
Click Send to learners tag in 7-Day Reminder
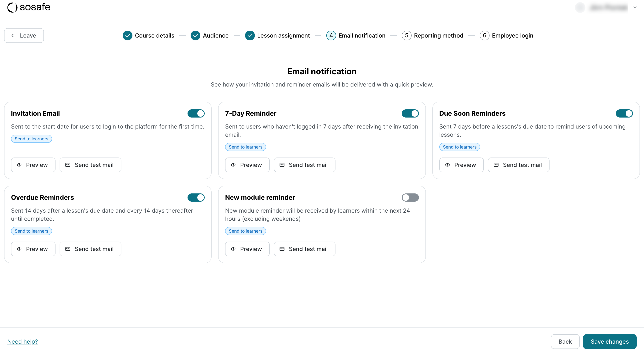[245, 147]
